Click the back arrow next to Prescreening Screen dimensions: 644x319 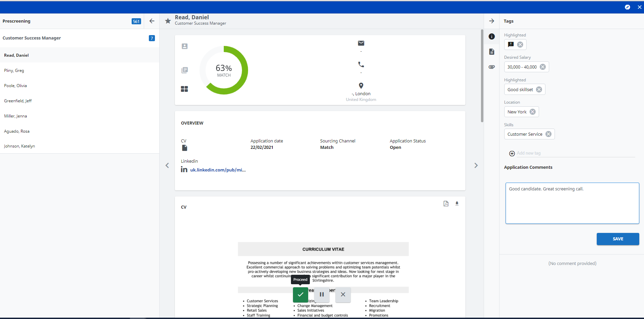(x=152, y=21)
